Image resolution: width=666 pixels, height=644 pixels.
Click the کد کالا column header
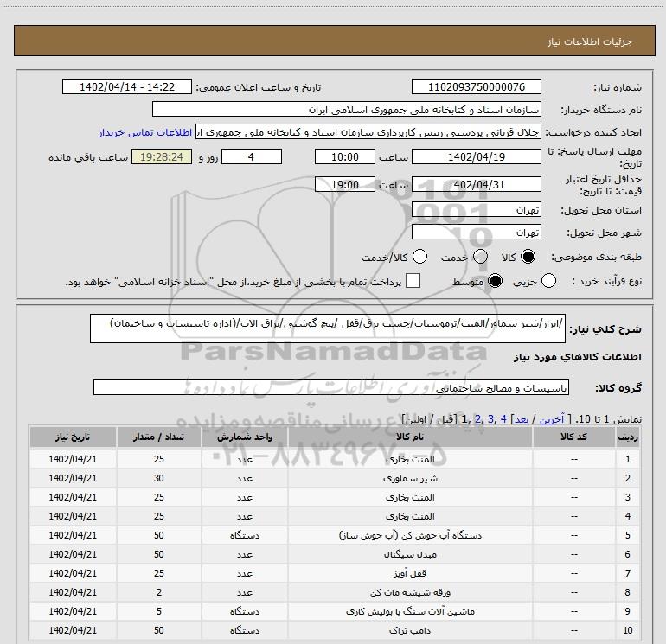pyautogui.click(x=574, y=437)
